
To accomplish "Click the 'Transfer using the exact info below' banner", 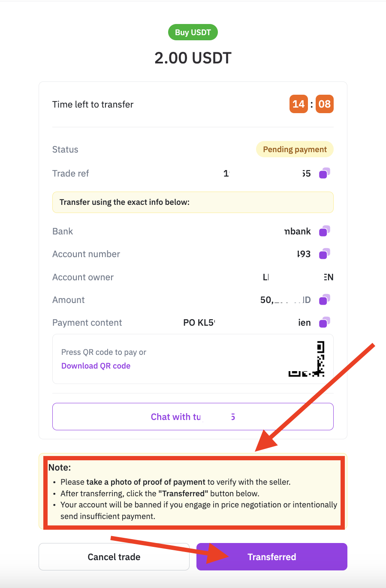I will pyautogui.click(x=193, y=202).
